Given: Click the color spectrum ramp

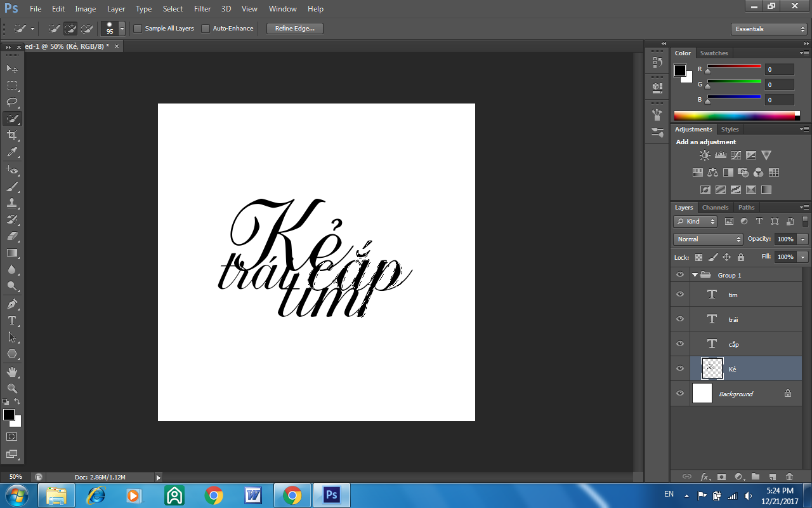Looking at the screenshot, I should click(x=736, y=116).
